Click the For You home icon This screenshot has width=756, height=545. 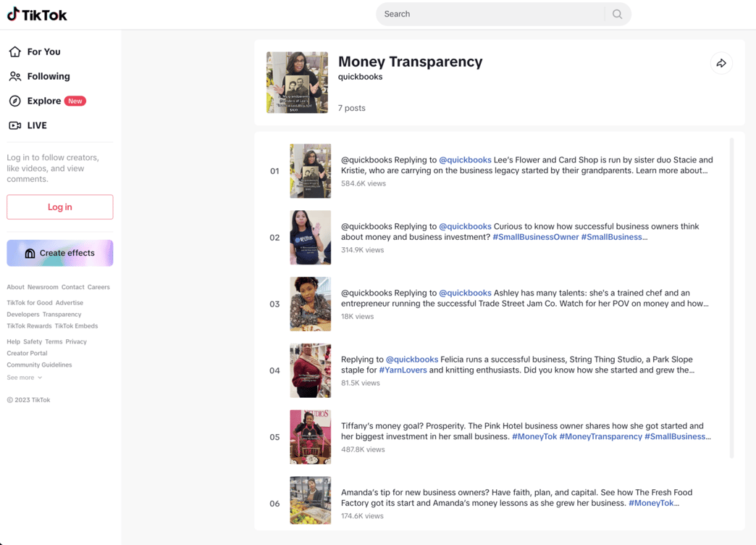tap(15, 51)
